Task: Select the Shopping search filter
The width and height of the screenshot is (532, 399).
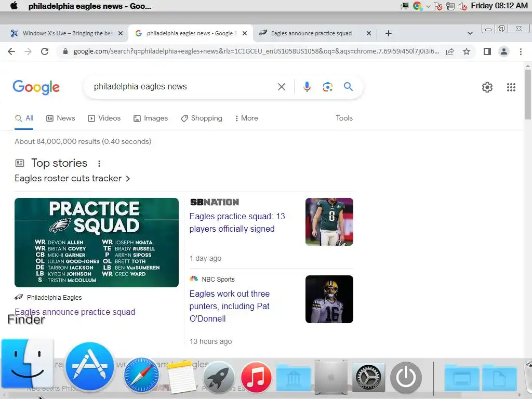Action: (202, 118)
